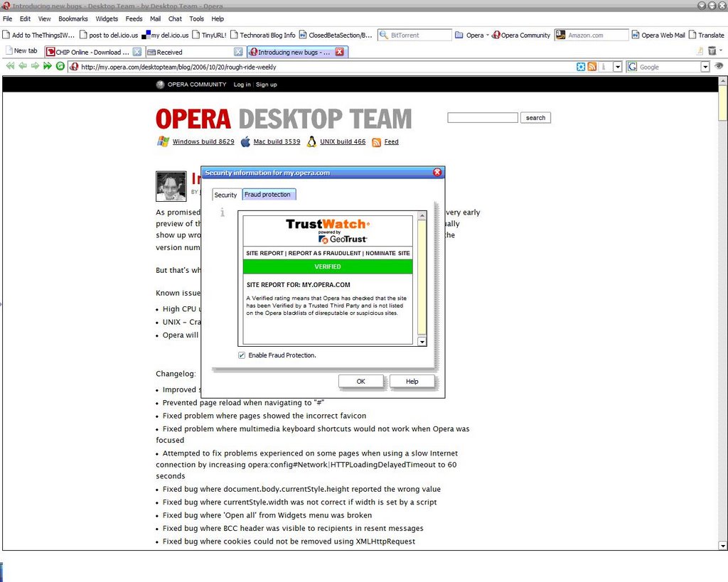Open the Widgets menu

pos(107,18)
